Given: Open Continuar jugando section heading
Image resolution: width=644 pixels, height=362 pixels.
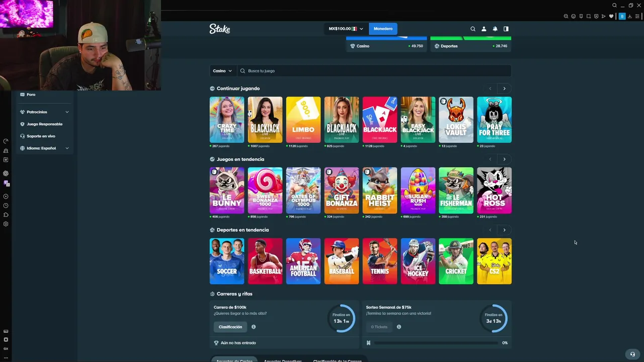Looking at the screenshot, I should click(238, 88).
